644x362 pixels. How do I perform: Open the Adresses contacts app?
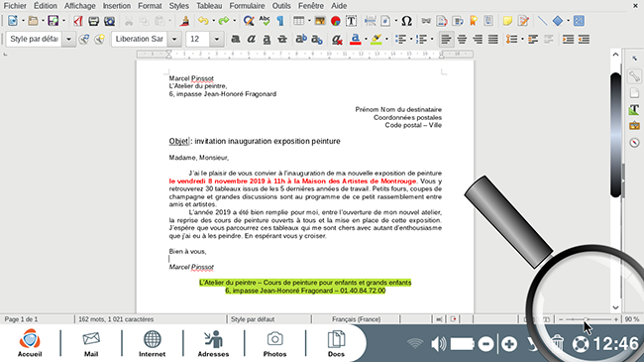click(x=213, y=344)
